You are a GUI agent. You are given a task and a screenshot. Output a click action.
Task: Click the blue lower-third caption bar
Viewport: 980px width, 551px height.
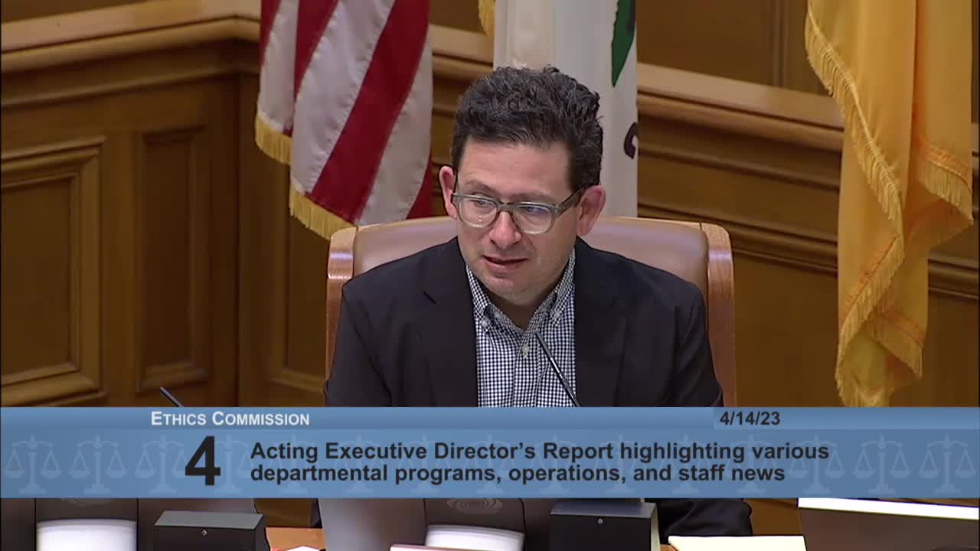(x=490, y=452)
